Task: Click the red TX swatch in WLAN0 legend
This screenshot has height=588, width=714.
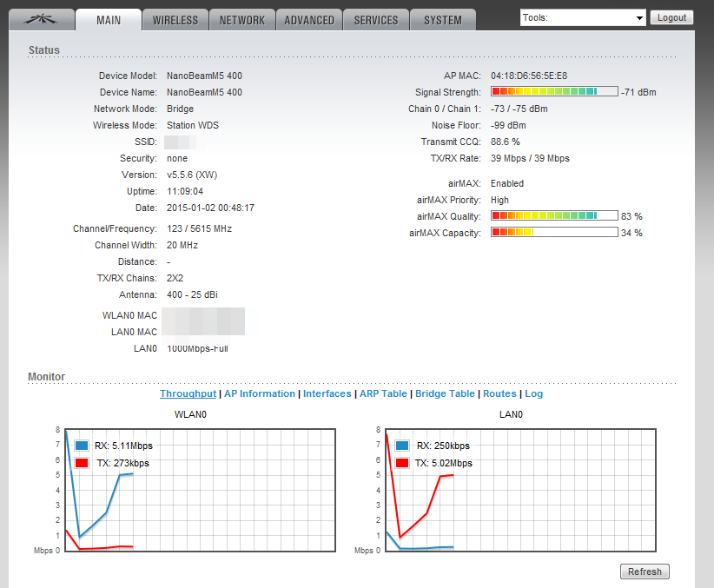Action: 82,463
